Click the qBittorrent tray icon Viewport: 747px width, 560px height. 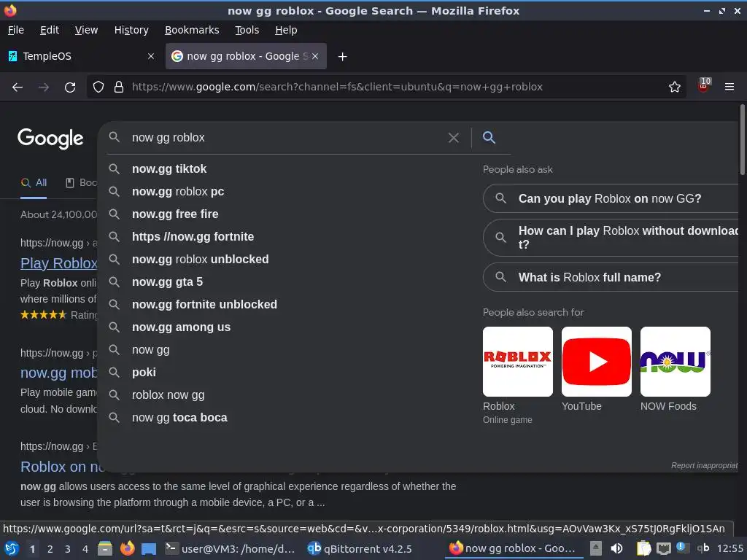(703, 548)
